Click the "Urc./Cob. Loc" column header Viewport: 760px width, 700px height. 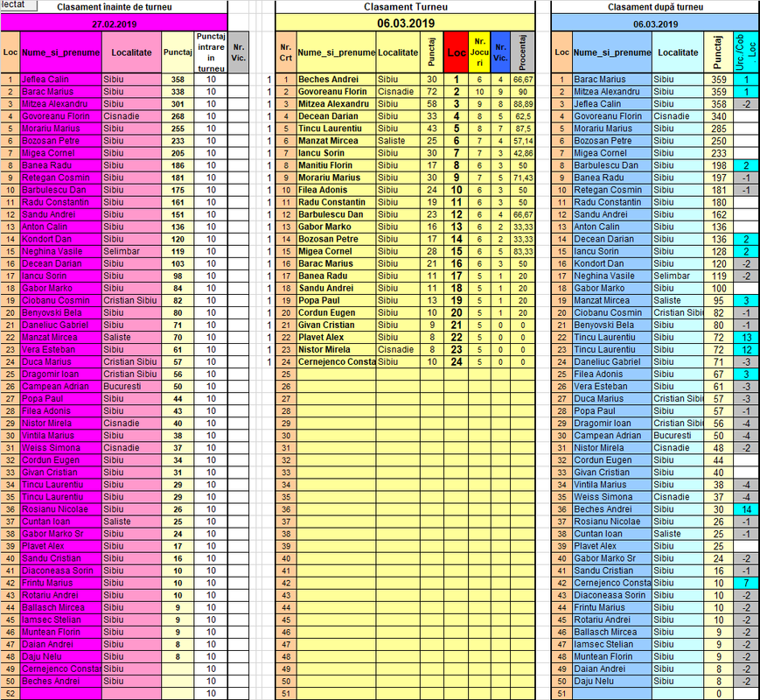tap(746, 52)
